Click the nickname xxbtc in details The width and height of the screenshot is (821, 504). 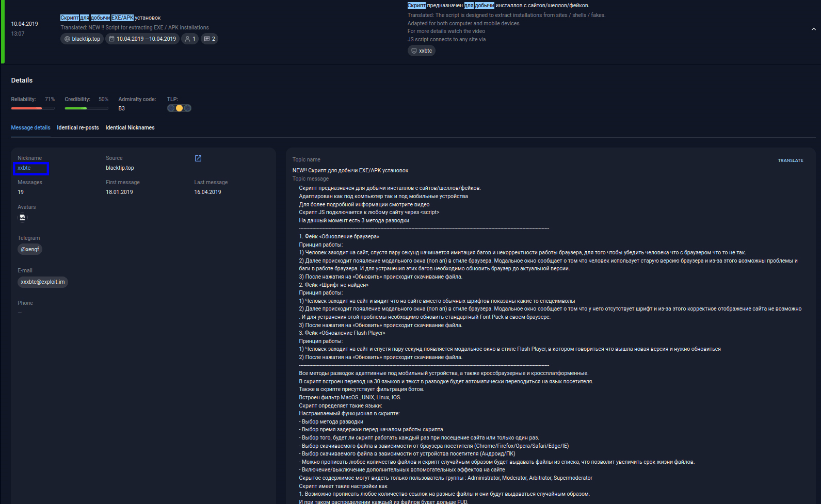tap(24, 168)
